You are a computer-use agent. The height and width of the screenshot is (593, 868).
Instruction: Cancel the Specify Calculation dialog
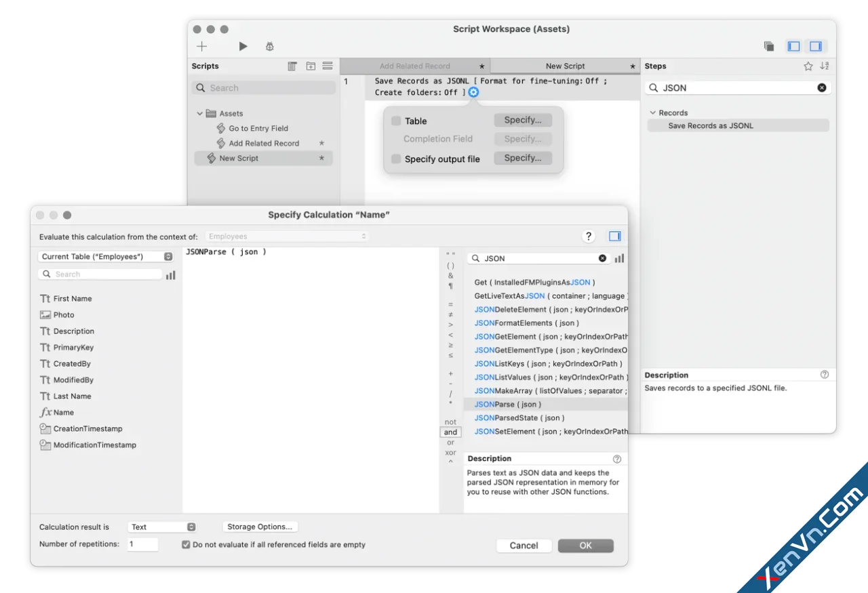coord(524,546)
